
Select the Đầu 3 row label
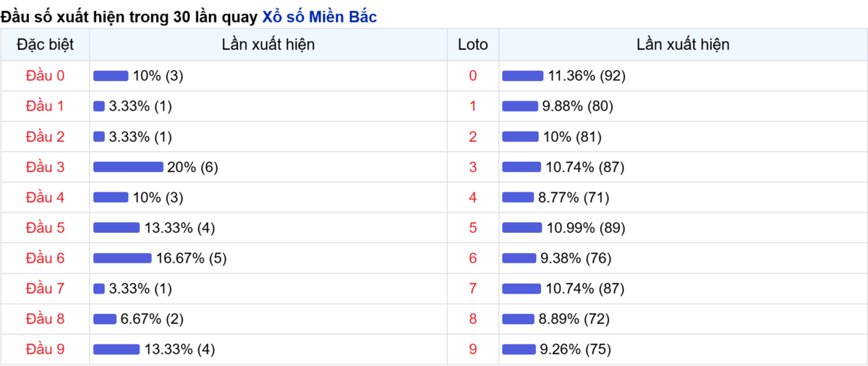click(x=45, y=167)
